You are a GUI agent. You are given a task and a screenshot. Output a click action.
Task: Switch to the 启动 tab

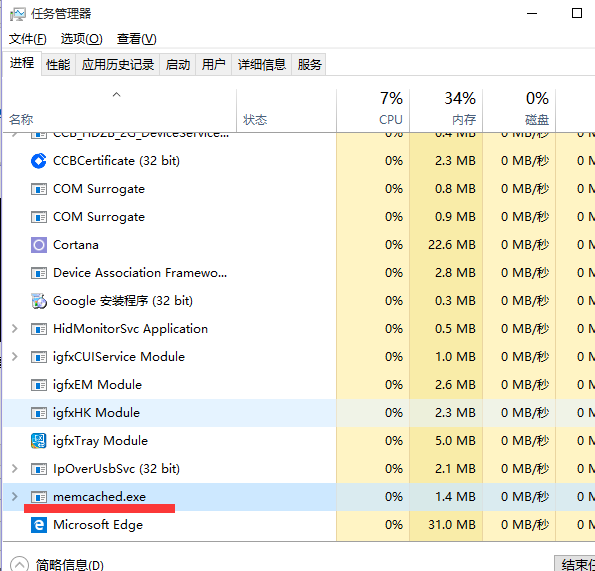point(178,64)
